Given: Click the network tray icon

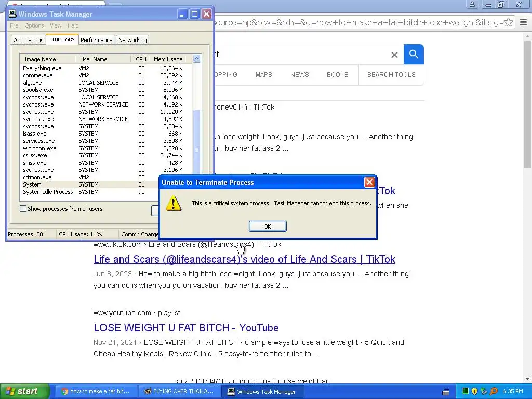Looking at the screenshot, I should point(484,391).
